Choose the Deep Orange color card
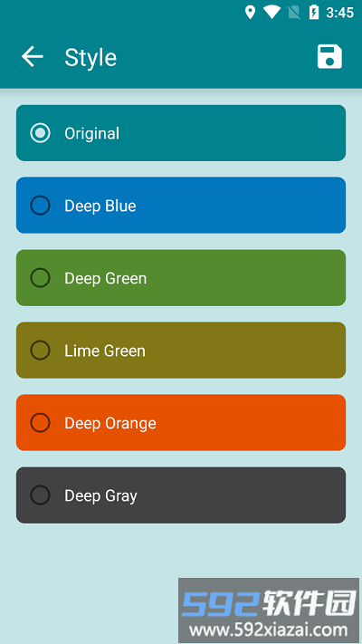Viewport: 362px width, 644px height. [x=181, y=423]
